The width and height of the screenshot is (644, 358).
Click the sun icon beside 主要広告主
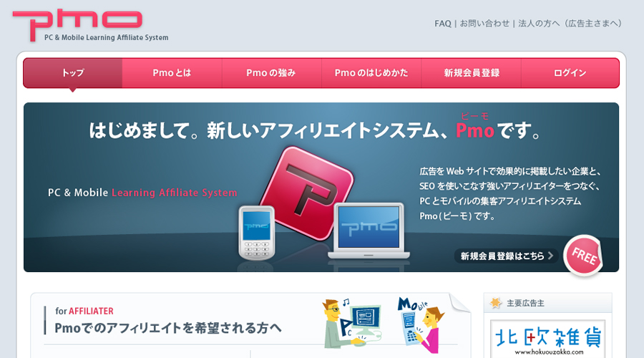(x=495, y=303)
